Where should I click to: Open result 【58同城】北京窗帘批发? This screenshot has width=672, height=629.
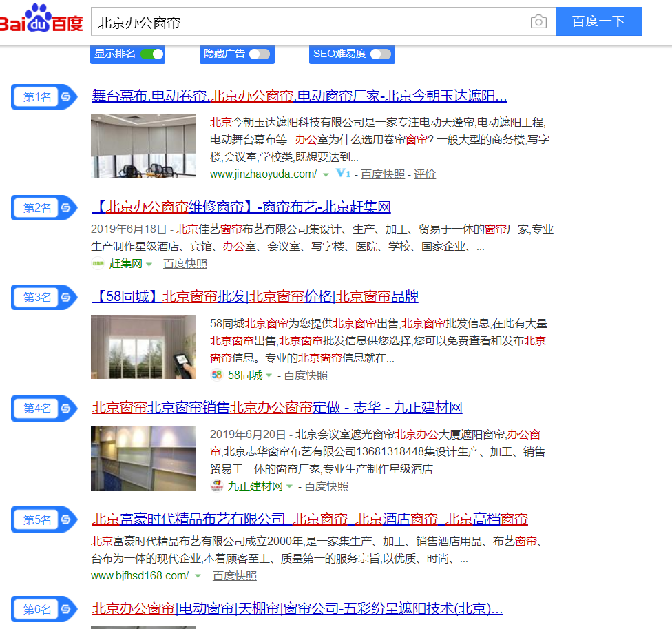coord(255,296)
